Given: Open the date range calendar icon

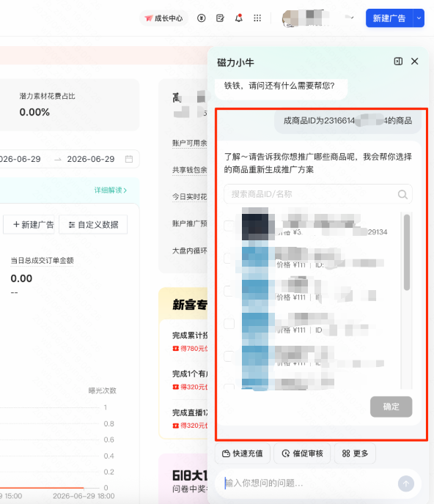Looking at the screenshot, I should pyautogui.click(x=129, y=159).
